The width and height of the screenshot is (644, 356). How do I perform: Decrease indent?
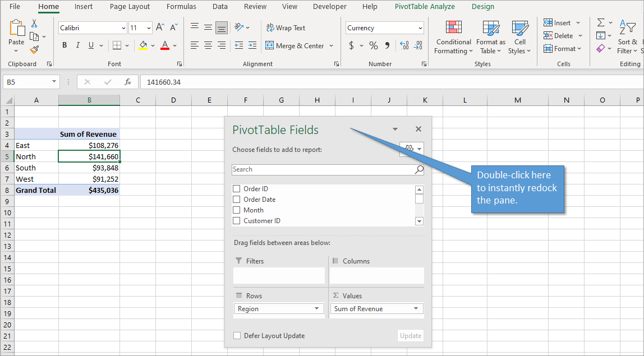239,45
